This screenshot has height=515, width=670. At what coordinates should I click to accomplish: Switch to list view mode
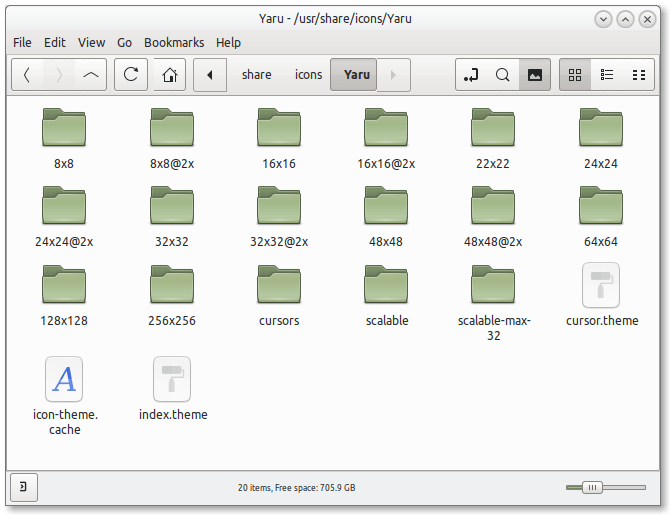tap(606, 75)
